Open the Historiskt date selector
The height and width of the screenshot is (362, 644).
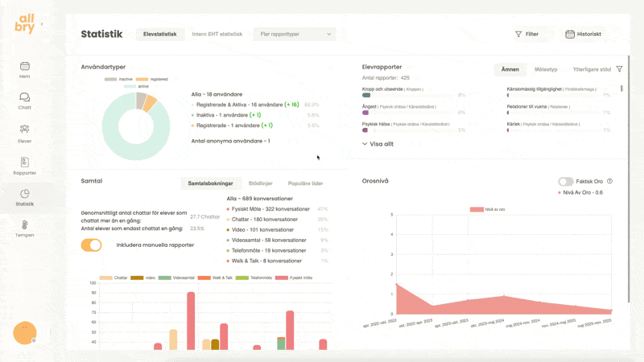584,35
